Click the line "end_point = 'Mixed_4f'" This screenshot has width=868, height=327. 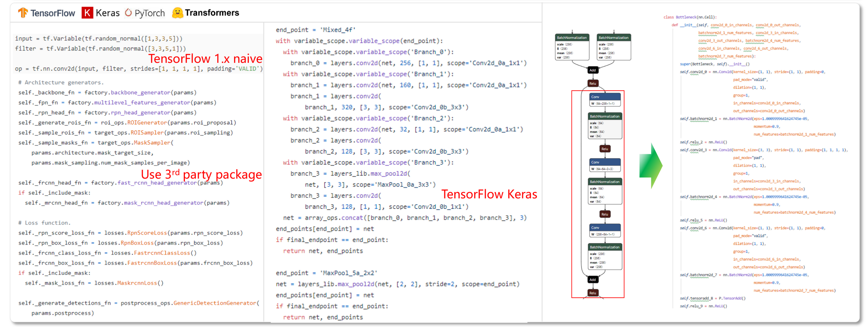(315, 30)
